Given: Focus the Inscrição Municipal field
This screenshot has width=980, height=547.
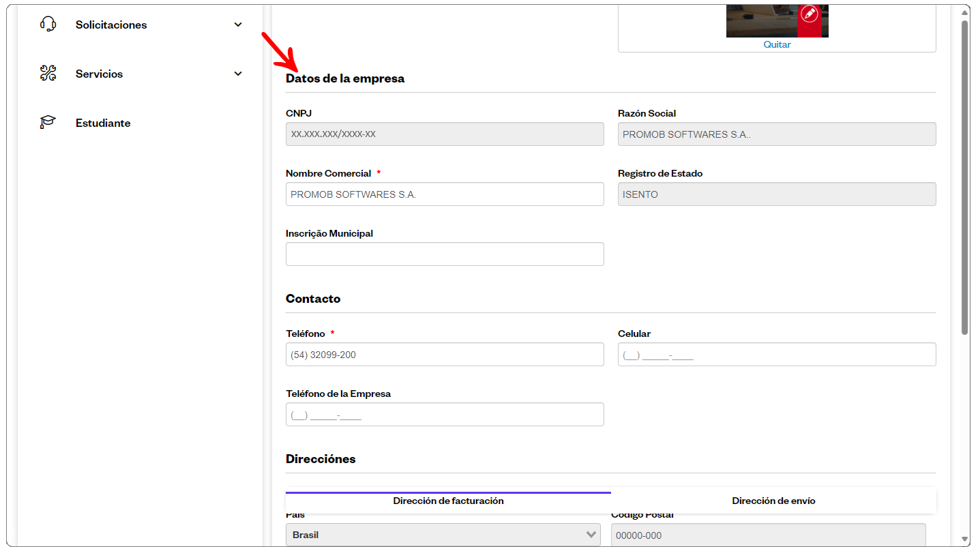Looking at the screenshot, I should click(445, 254).
